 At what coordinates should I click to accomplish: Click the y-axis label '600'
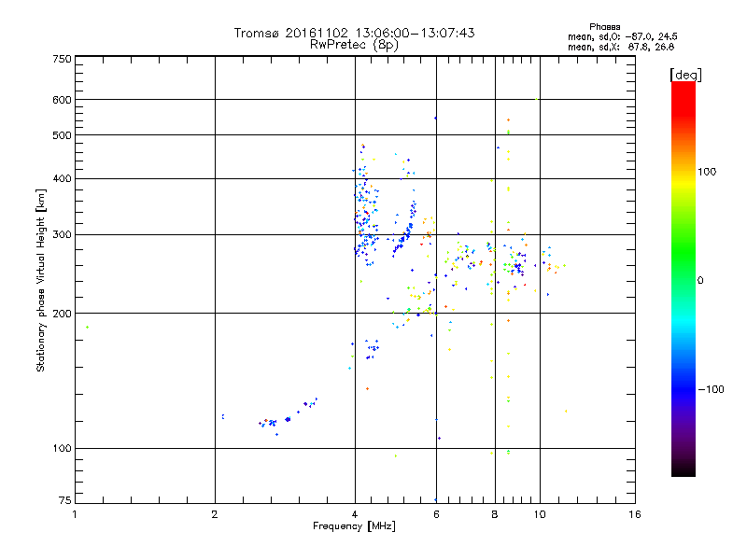click(62, 100)
